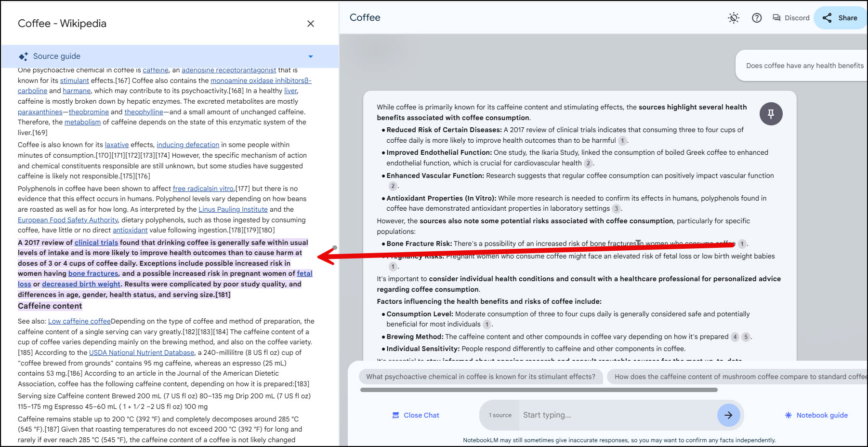Open the Discord community link
This screenshot has height=447, width=868.
click(x=790, y=17)
